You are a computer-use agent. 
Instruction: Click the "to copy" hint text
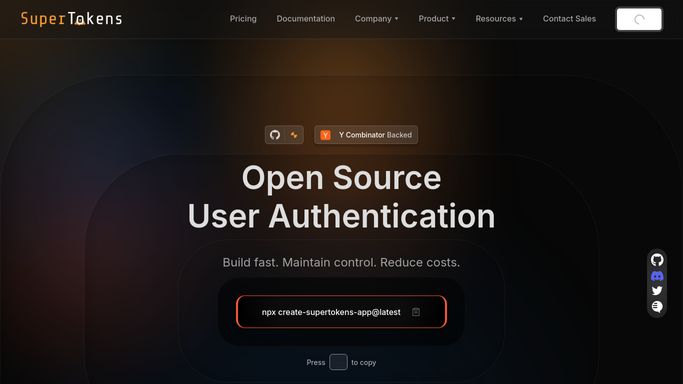pyautogui.click(x=363, y=362)
